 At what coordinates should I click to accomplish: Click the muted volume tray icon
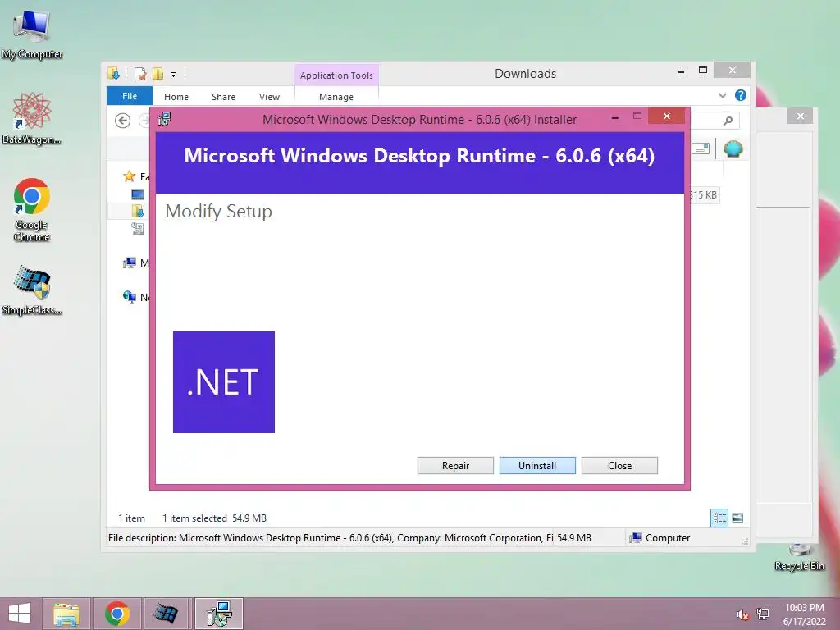(x=742, y=615)
